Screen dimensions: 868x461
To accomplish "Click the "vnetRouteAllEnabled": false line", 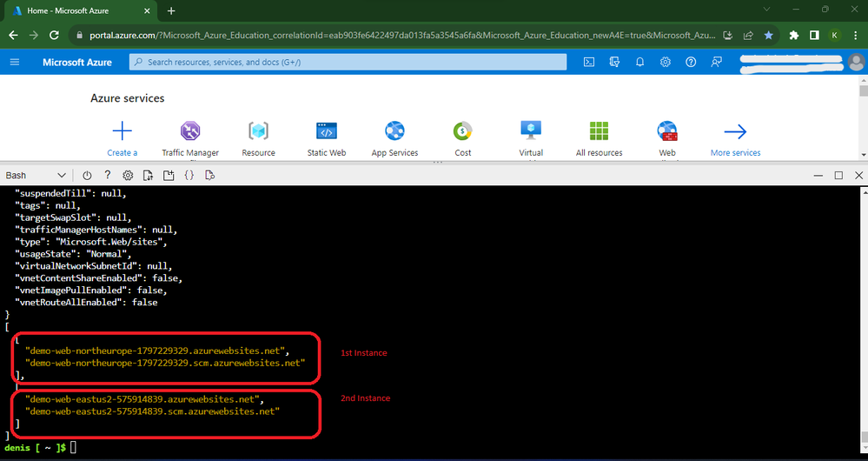I will point(86,302).
